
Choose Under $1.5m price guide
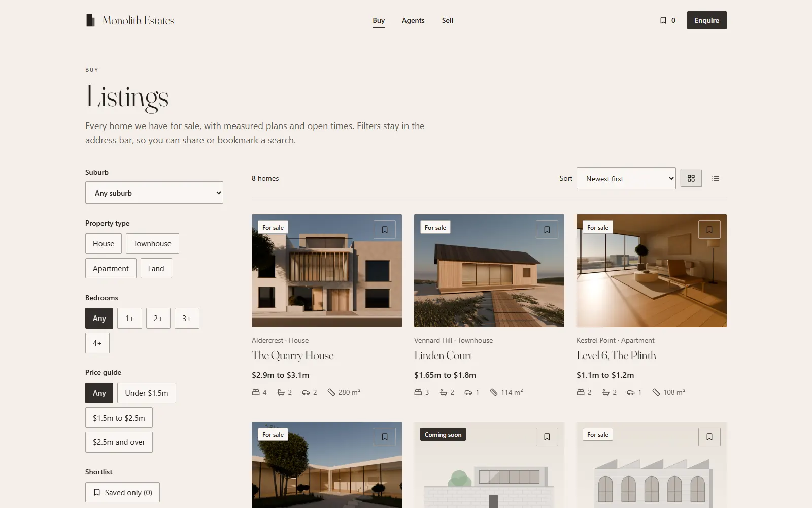tap(147, 393)
